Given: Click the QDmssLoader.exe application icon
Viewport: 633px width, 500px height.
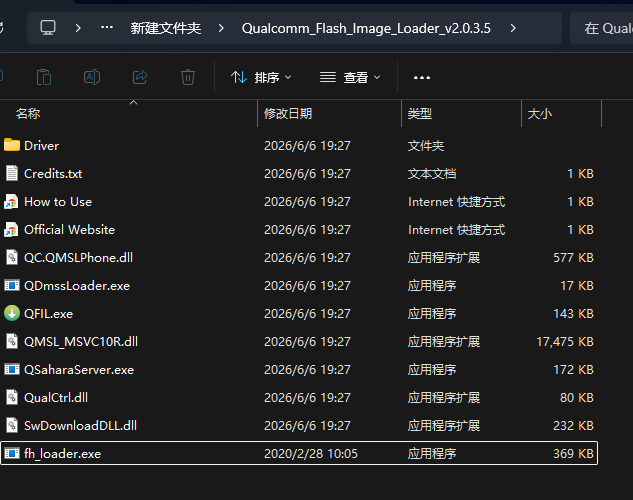Looking at the screenshot, I should tap(12, 285).
